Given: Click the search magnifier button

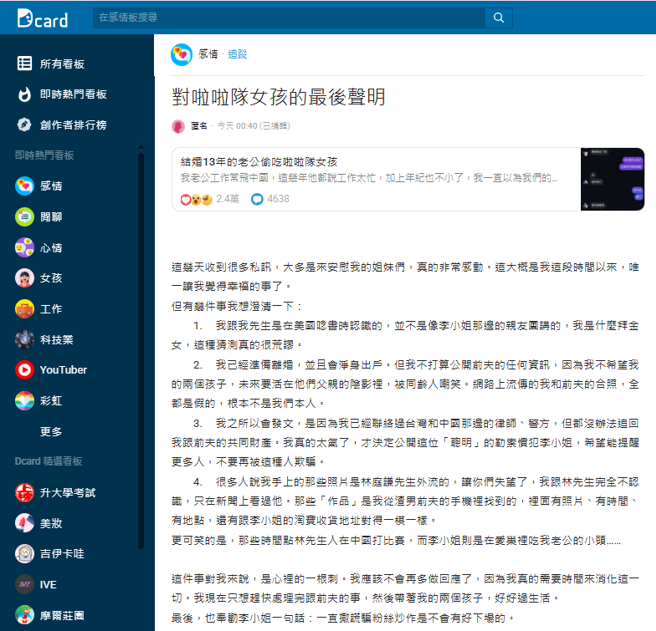Looking at the screenshot, I should (x=498, y=19).
